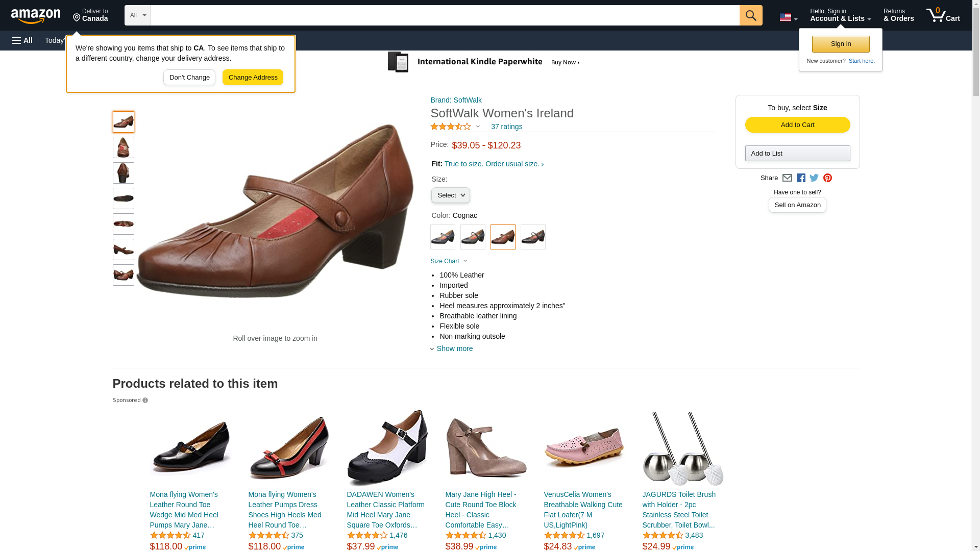This screenshot has width=980, height=551.
Task: Open the All hamburger menu
Action: 22,40
